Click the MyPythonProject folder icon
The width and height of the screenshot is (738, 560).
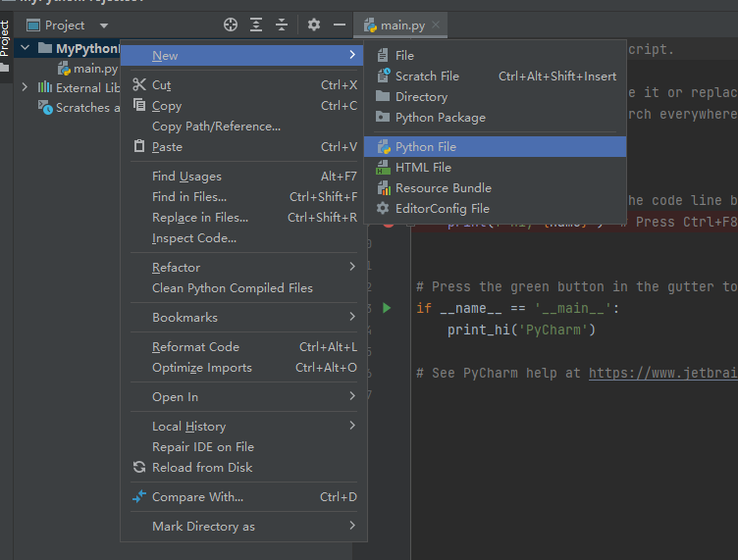(45, 47)
